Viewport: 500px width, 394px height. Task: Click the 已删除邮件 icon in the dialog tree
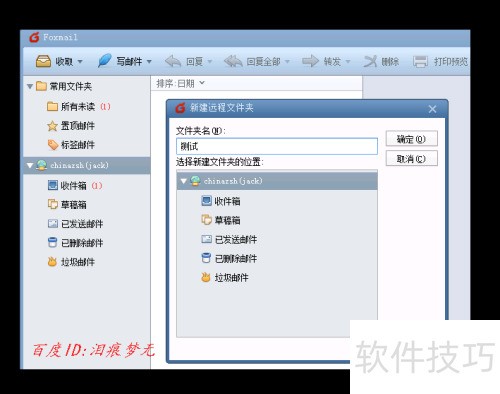point(206,258)
